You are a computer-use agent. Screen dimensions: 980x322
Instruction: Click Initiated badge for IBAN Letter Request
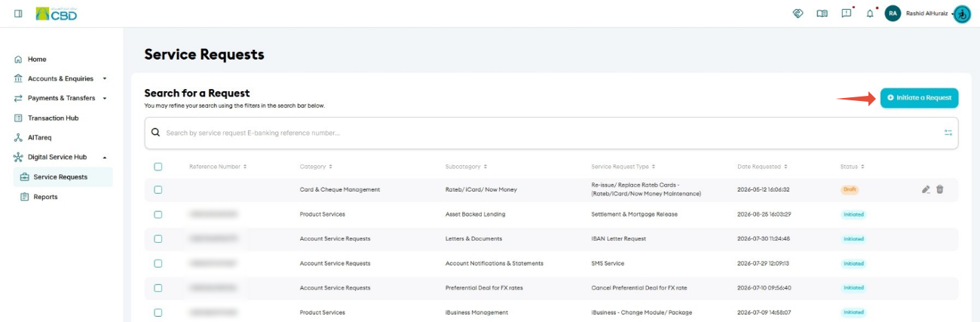pos(853,238)
